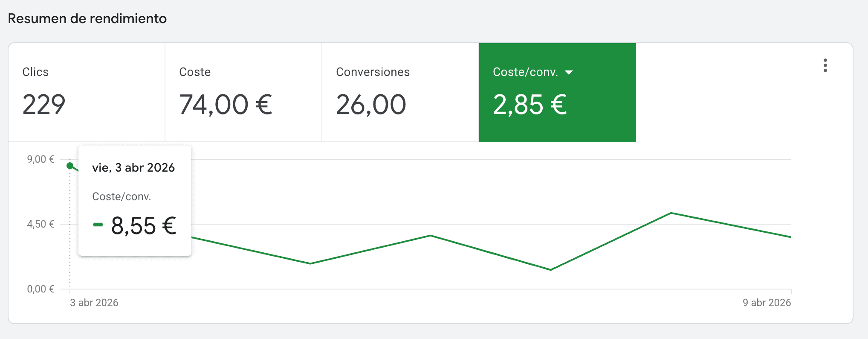
Task: Click the green data point for 3 abr
Action: point(70,166)
